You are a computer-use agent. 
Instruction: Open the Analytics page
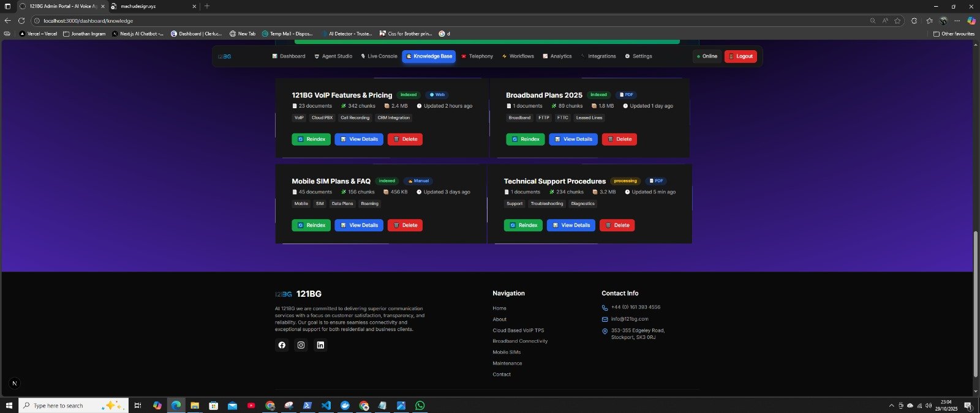(x=557, y=56)
